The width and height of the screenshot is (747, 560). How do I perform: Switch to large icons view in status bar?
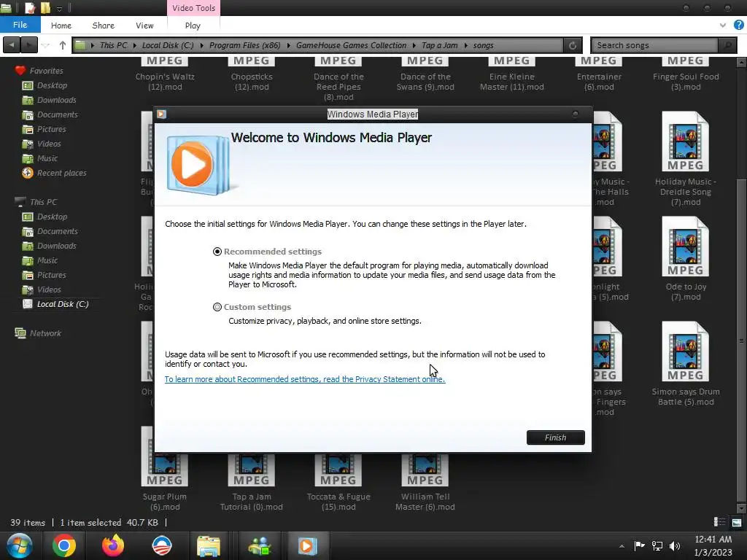[737, 522]
